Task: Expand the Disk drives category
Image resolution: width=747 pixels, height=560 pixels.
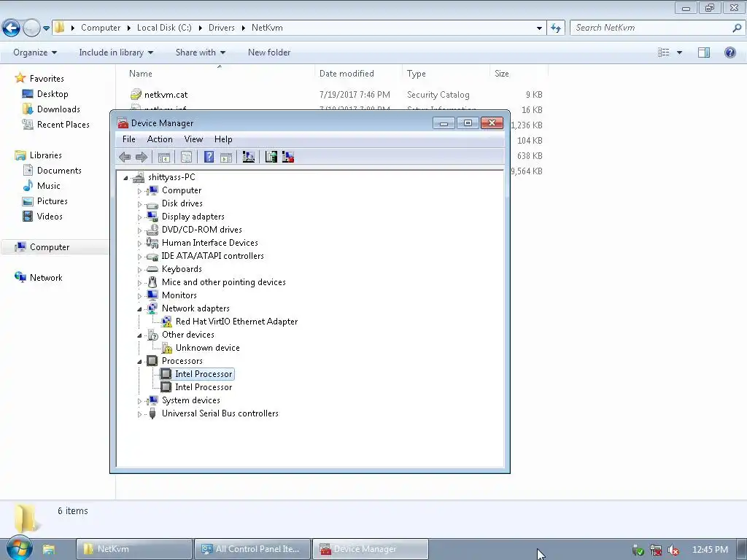Action: [139, 204]
